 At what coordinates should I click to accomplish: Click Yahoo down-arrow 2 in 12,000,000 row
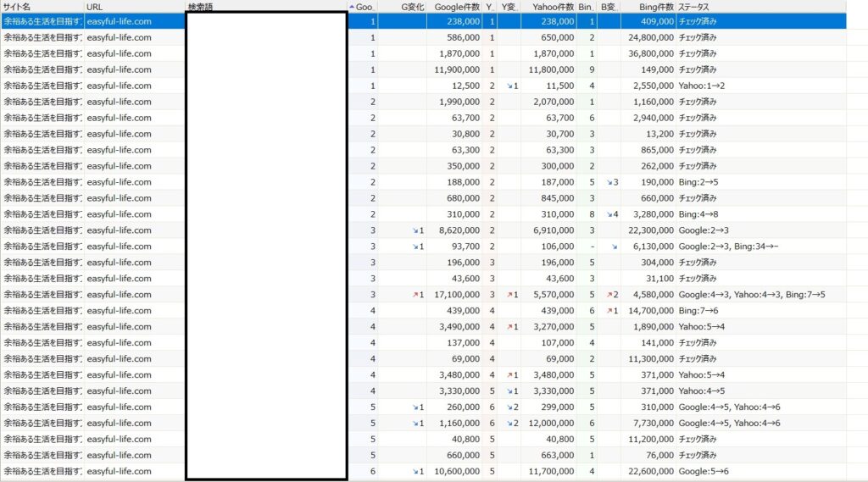(513, 423)
